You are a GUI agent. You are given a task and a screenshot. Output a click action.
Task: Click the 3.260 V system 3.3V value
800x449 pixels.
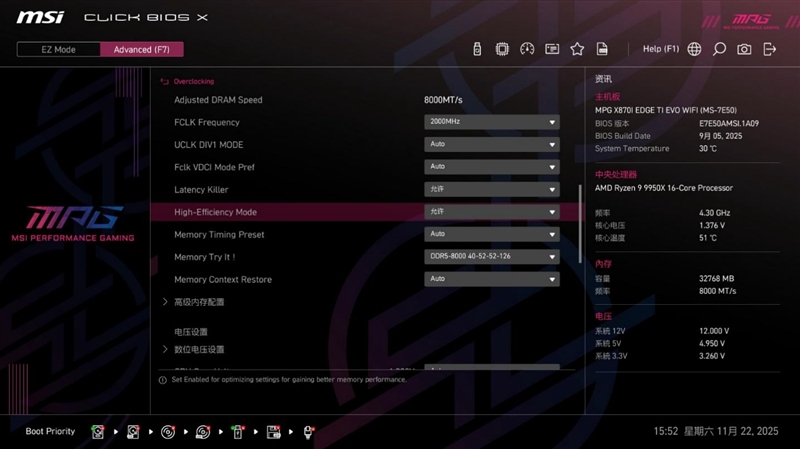(x=712, y=356)
